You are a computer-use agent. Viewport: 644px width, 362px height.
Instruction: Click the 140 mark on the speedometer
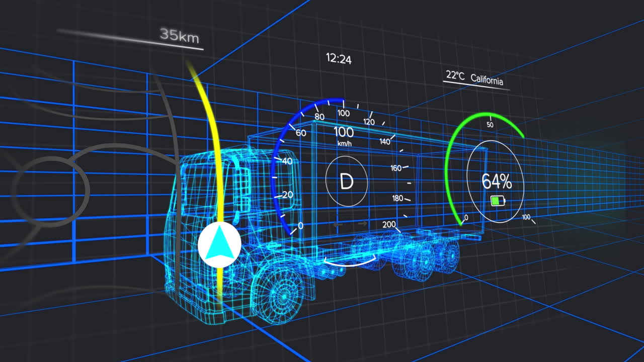(x=385, y=141)
